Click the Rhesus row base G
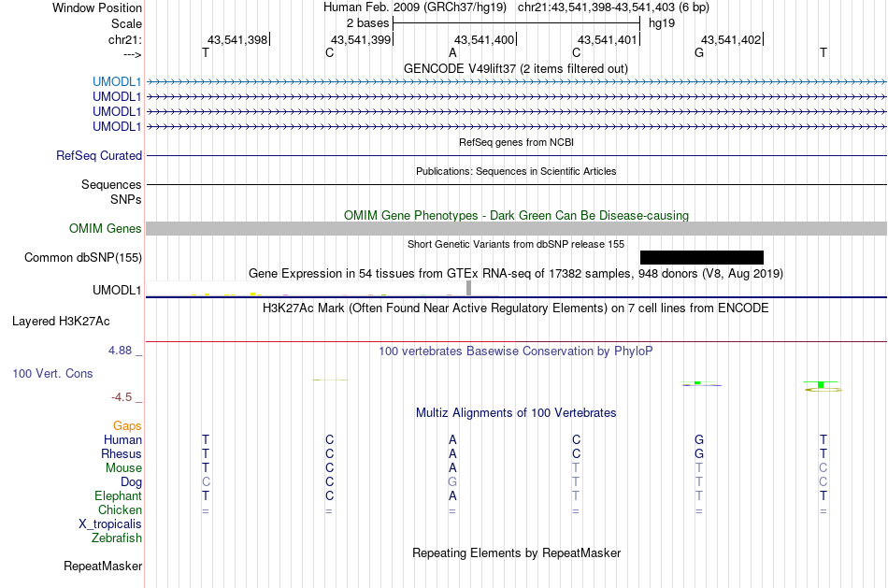The width and height of the screenshot is (888, 588). [699, 454]
